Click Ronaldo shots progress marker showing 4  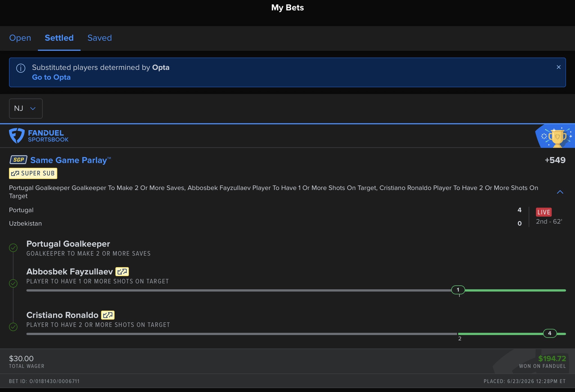click(550, 333)
